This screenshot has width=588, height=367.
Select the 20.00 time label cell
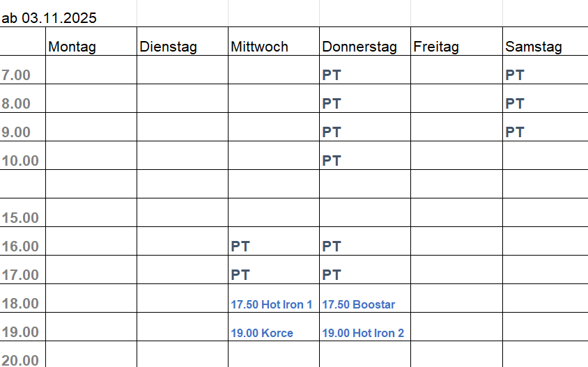point(20,360)
